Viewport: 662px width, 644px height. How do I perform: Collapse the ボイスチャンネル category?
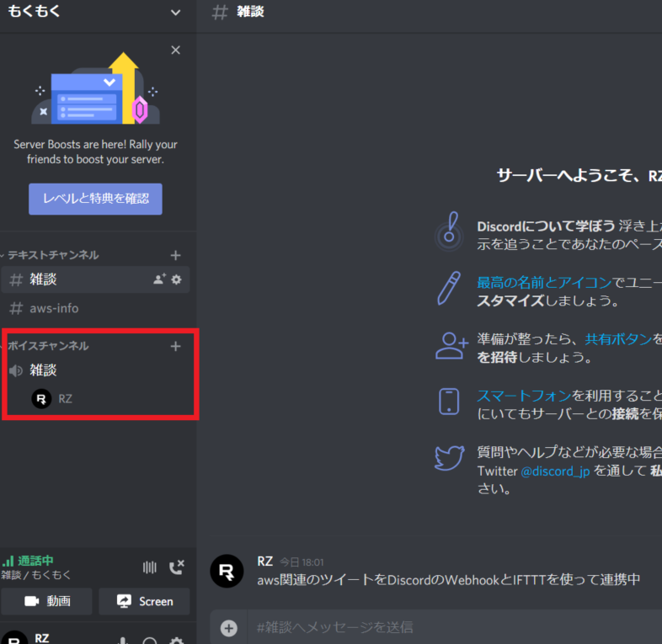[x=48, y=346]
